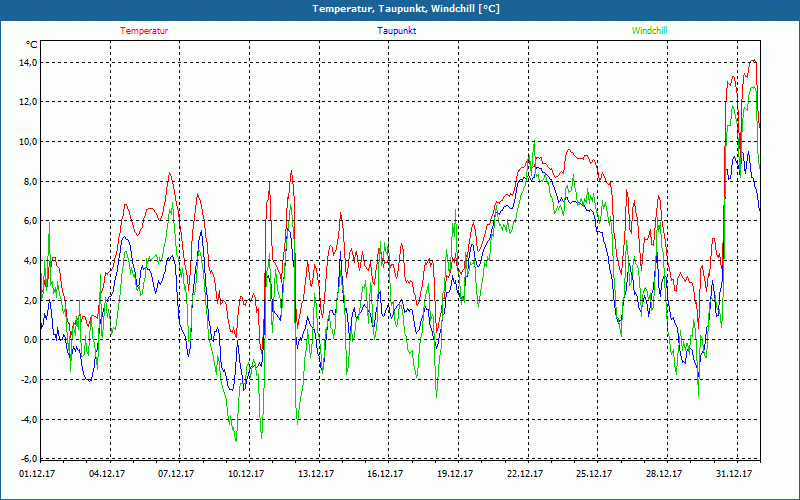Click the 01.12.17 date label

tap(37, 474)
